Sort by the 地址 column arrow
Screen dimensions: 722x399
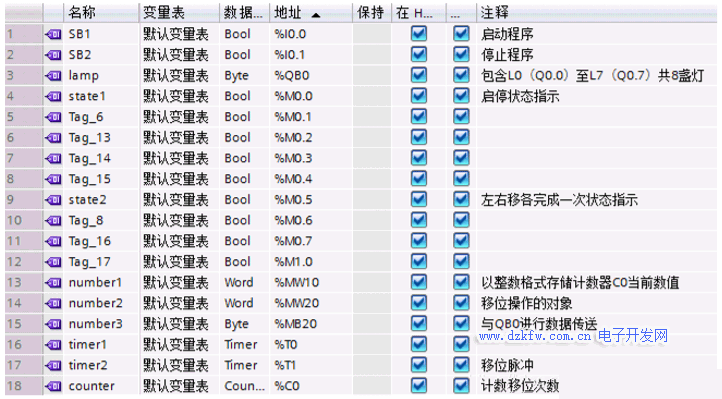(315, 15)
